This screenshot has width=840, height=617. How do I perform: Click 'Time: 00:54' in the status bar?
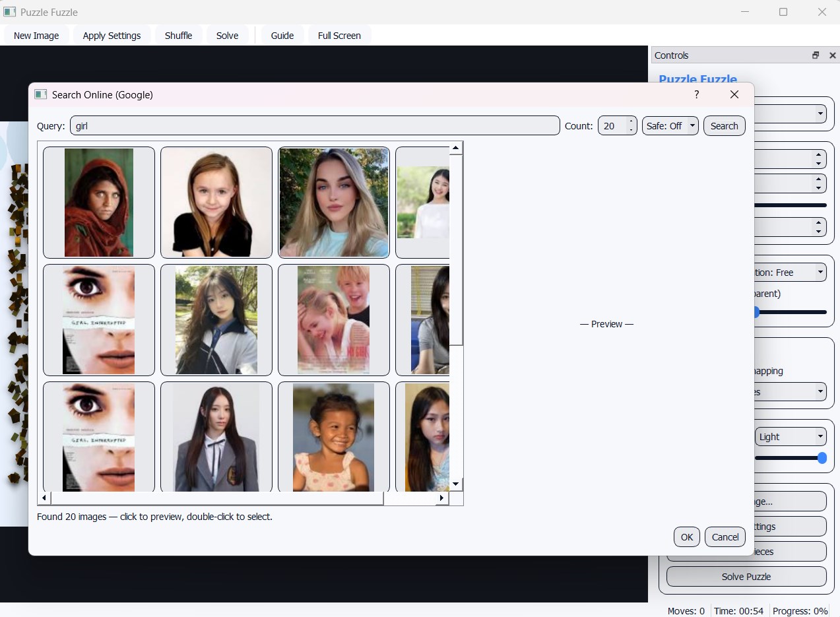[739, 611]
